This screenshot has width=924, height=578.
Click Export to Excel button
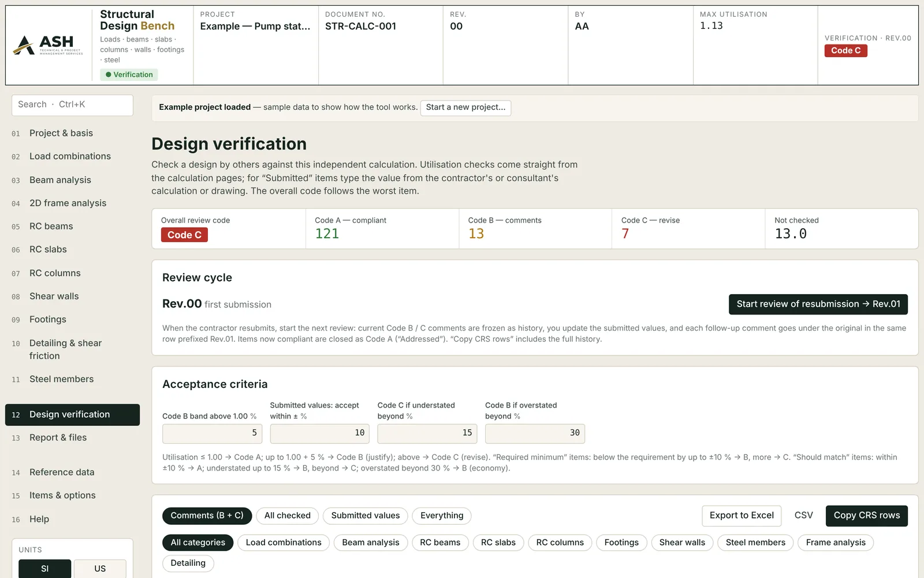(x=742, y=516)
